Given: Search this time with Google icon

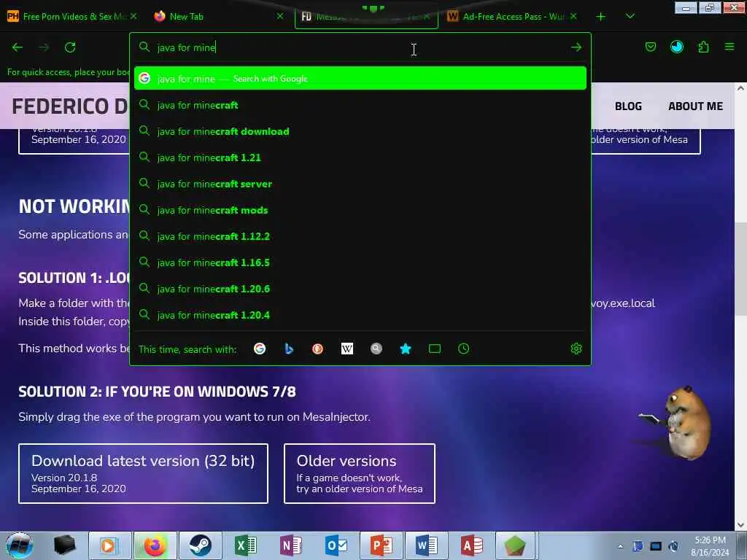Looking at the screenshot, I should pyautogui.click(x=260, y=349).
